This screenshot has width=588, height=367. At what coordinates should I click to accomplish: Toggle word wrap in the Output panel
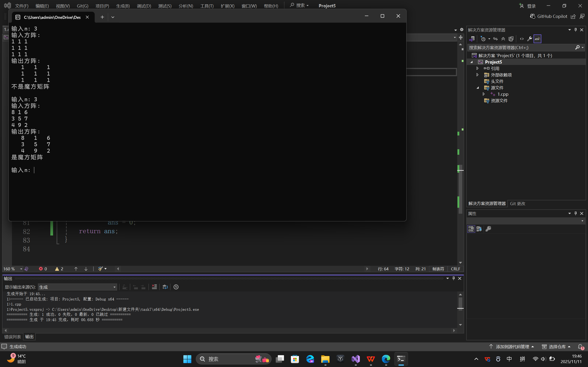[165, 287]
